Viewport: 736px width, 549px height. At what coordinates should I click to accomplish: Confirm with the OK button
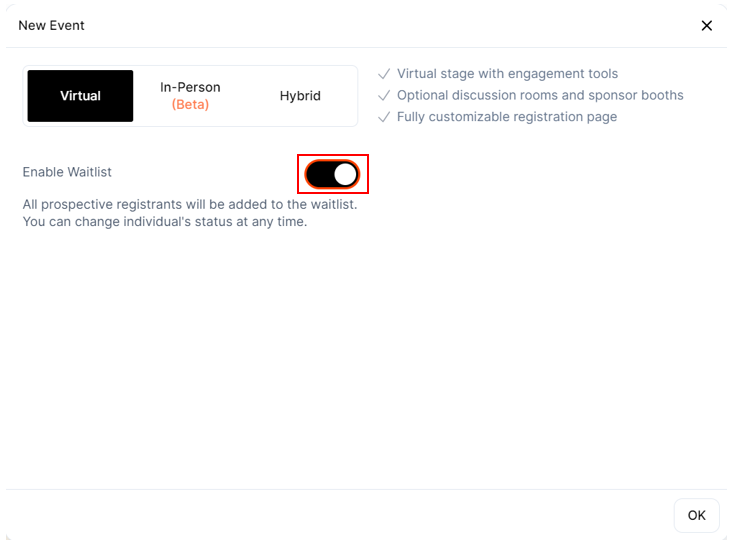(696, 515)
